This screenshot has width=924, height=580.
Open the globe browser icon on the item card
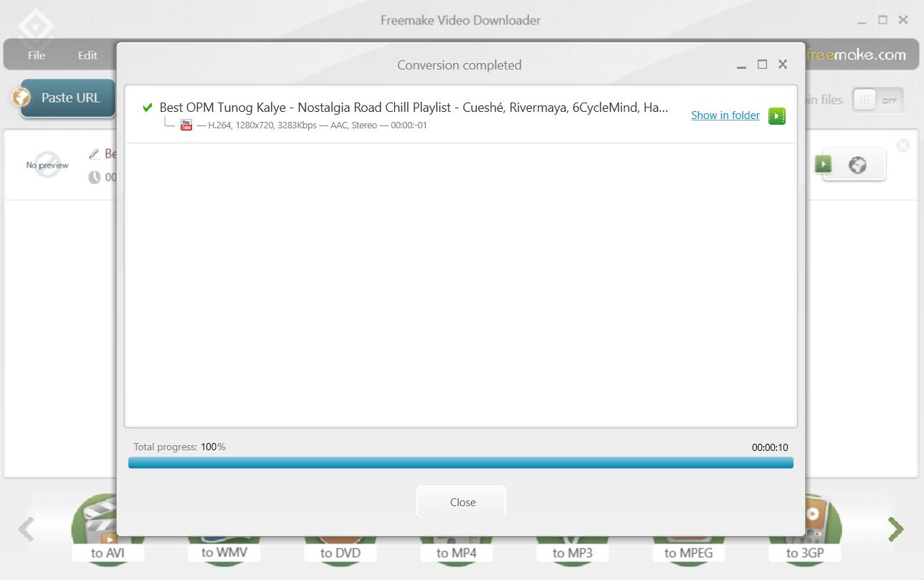[x=858, y=164]
